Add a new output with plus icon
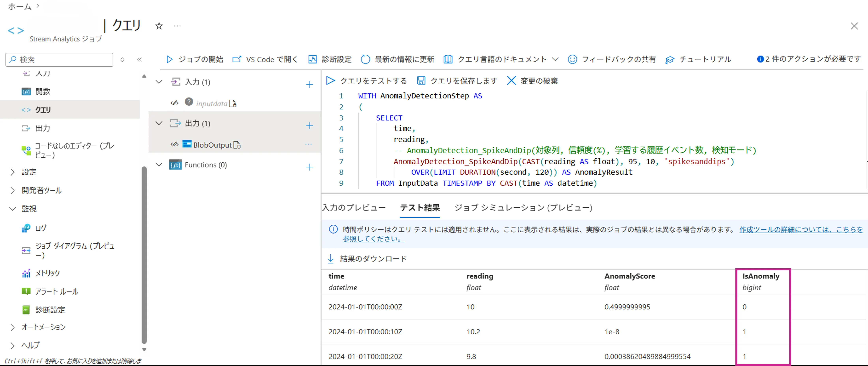868x366 pixels. point(309,126)
